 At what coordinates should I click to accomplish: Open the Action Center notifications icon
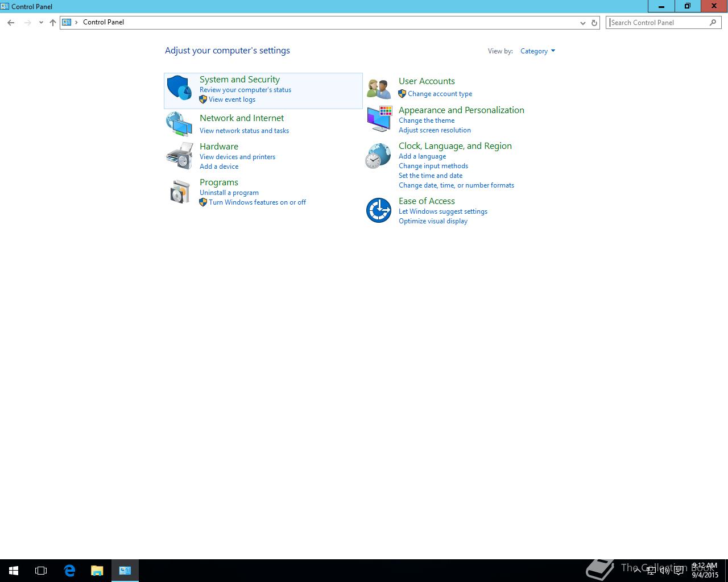(x=679, y=570)
